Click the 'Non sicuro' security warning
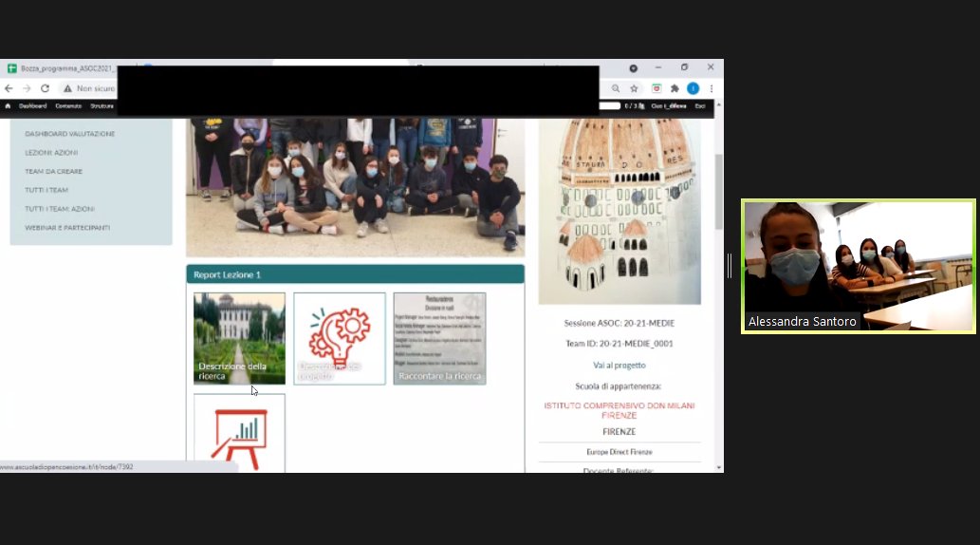This screenshot has height=545, width=980. (89, 89)
